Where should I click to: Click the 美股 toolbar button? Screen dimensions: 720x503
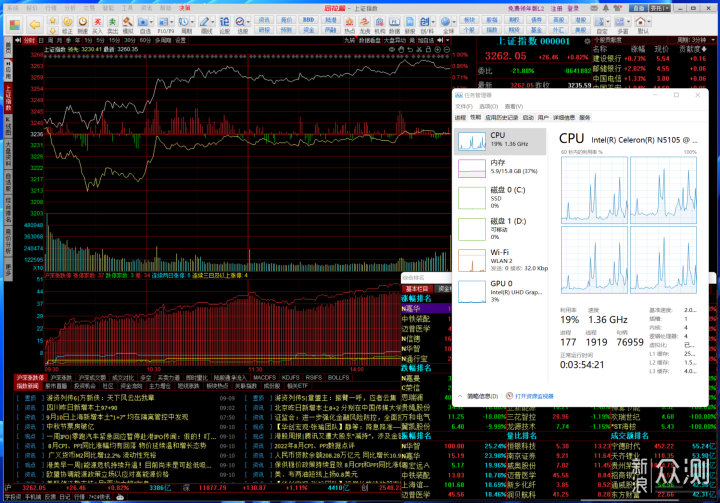click(x=581, y=30)
